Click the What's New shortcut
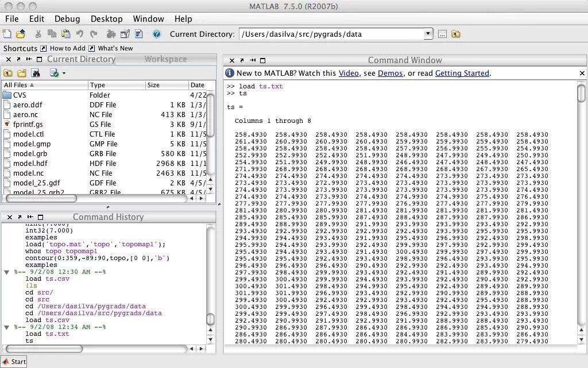The width and height of the screenshot is (588, 368). 111,48
